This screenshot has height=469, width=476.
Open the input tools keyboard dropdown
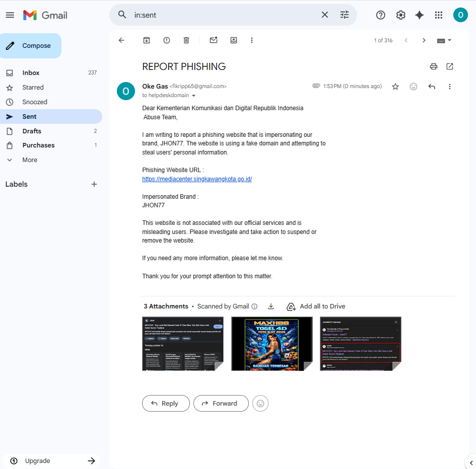tap(444, 40)
